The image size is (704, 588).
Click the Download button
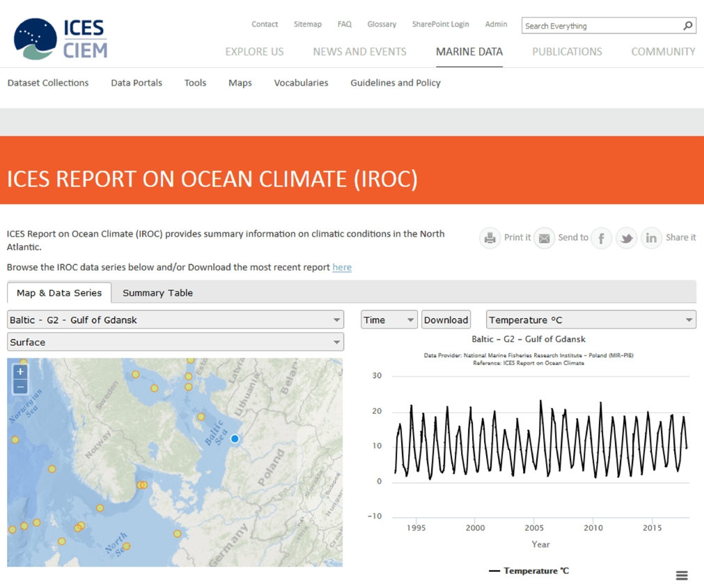tap(446, 320)
